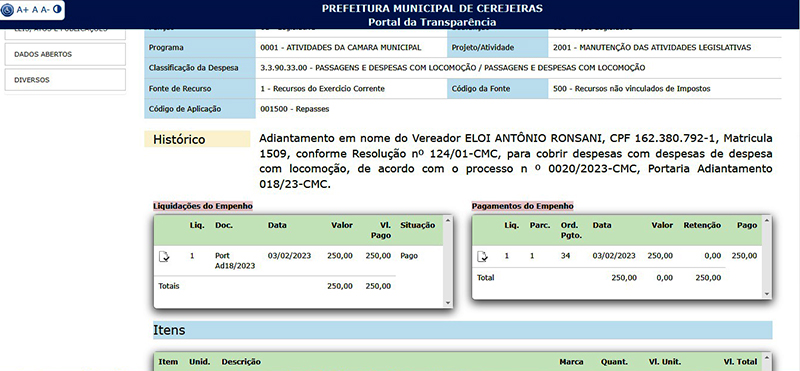Open payment details document icon
Screen dimensions: 800x371
(x=482, y=256)
